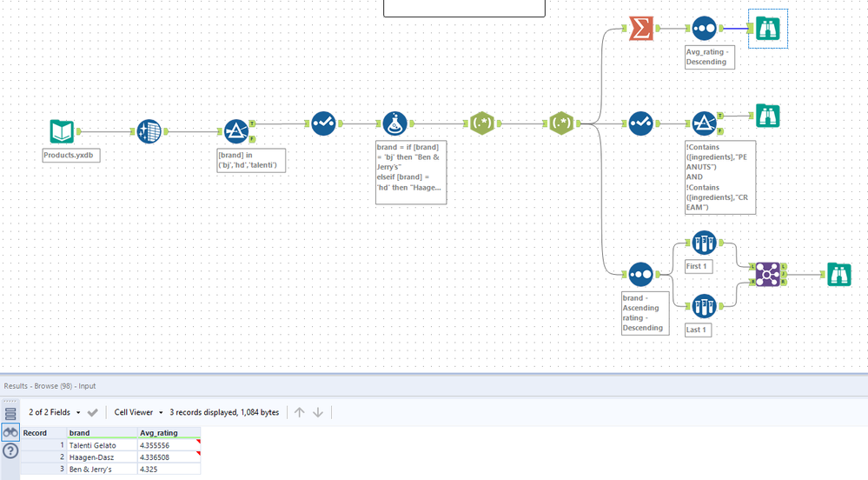This screenshot has height=480, width=868.
Task: Click the Summarize tool icon
Action: click(640, 29)
